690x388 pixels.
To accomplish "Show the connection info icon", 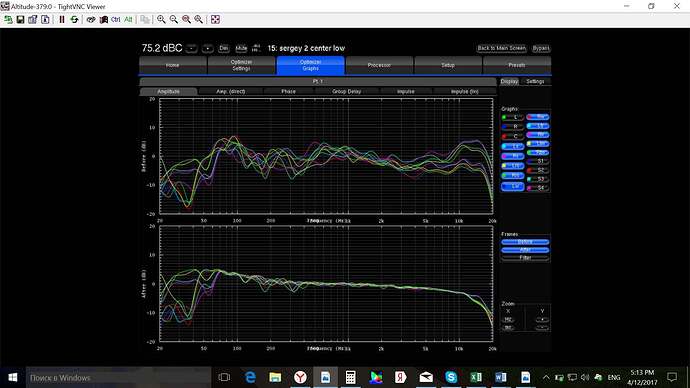I will point(45,19).
